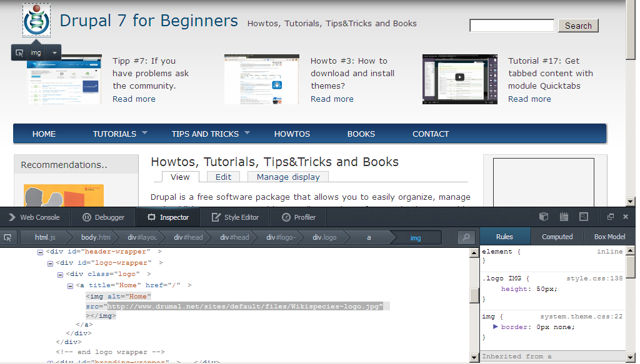
Task: Open Read more under Tipp #7
Action: (x=134, y=99)
